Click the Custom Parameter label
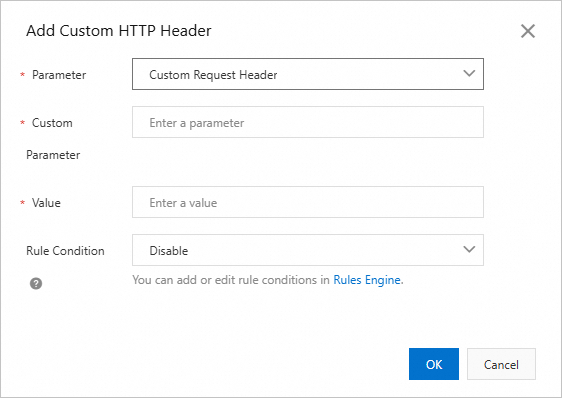Screen dimensions: 562x398 click(53, 139)
